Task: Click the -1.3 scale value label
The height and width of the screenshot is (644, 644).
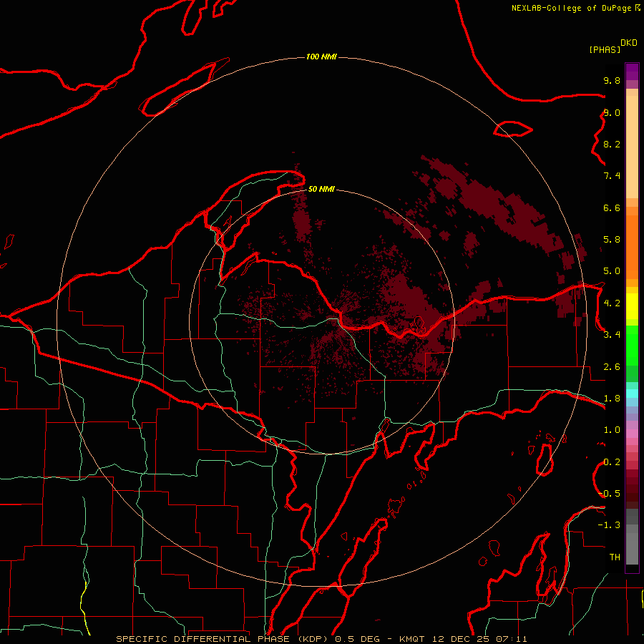Action: point(609,525)
